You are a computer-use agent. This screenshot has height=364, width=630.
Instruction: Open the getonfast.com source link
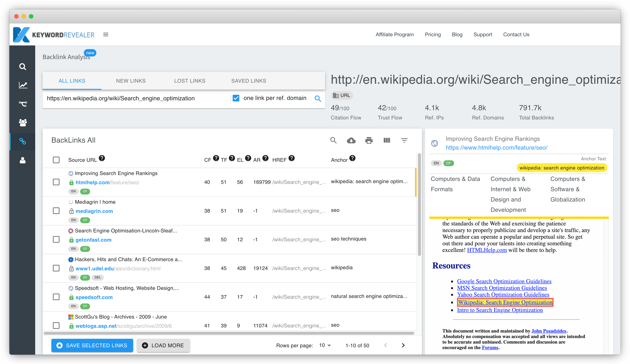pyautogui.click(x=94, y=240)
